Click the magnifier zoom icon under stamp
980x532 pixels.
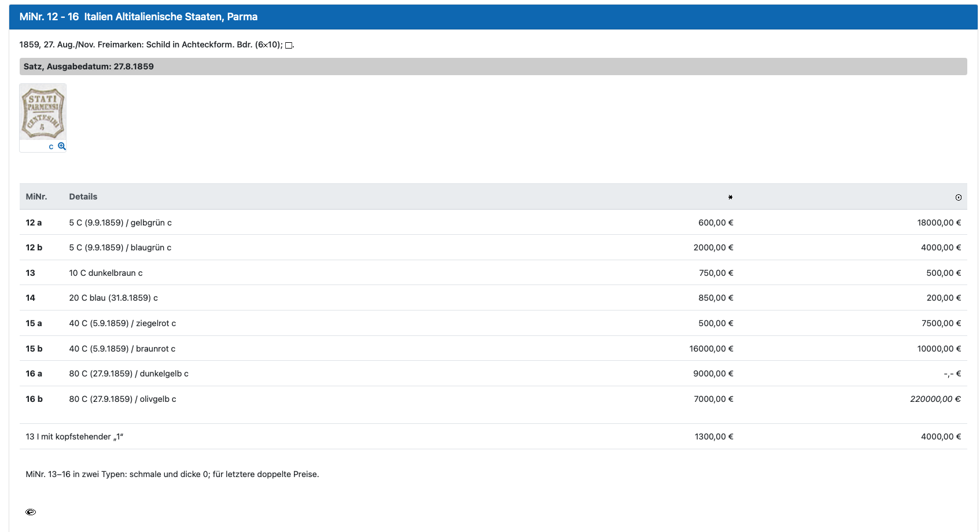(62, 146)
